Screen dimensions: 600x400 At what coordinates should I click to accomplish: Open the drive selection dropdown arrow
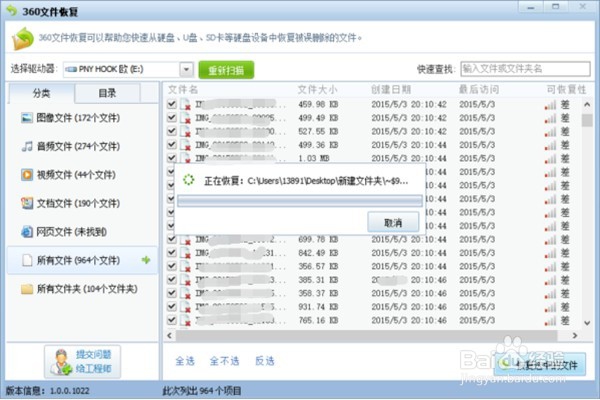click(186, 70)
